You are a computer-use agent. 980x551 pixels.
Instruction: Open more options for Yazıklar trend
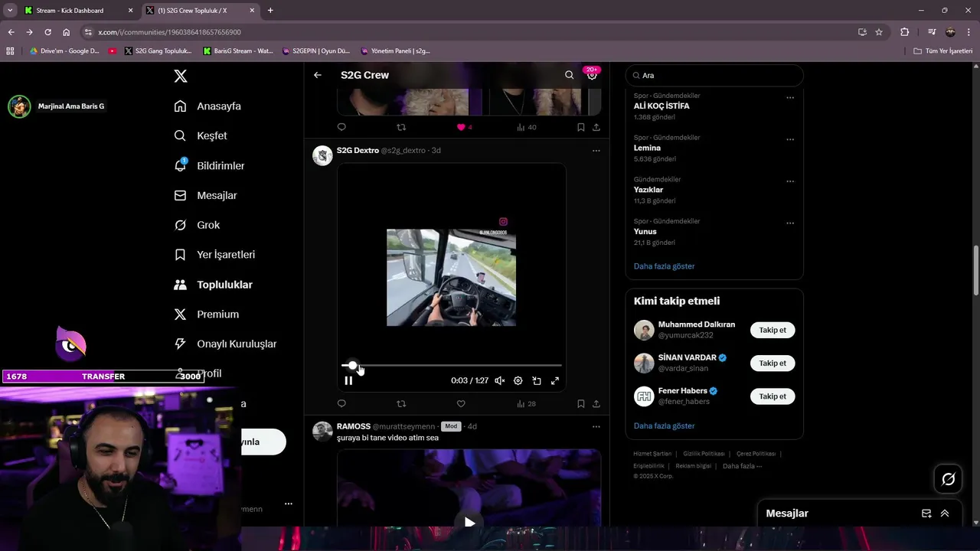(790, 181)
